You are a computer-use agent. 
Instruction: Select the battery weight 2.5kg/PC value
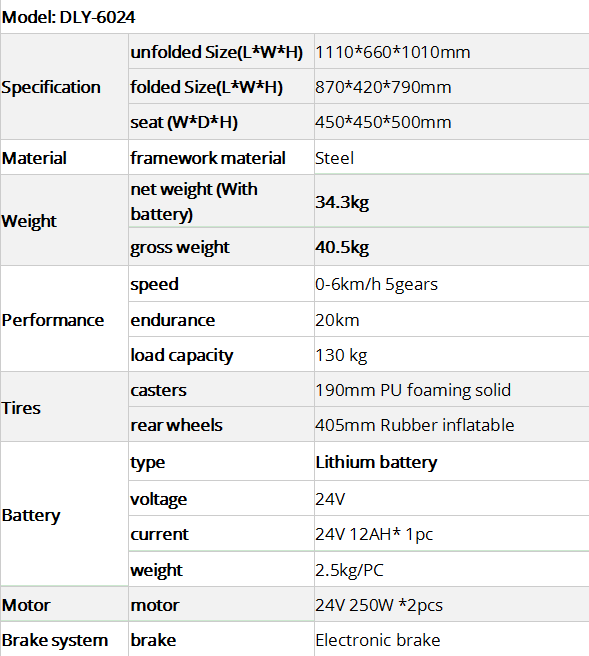pos(349,570)
